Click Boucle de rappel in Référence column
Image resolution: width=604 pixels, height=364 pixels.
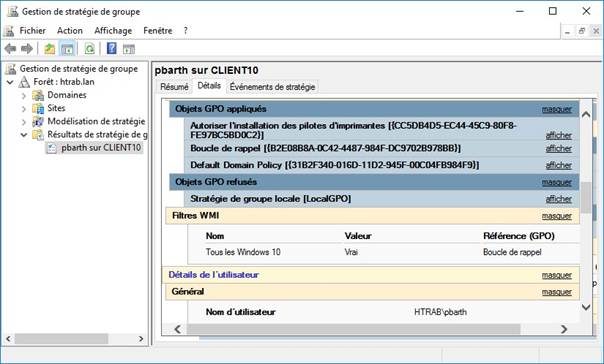[x=512, y=252]
